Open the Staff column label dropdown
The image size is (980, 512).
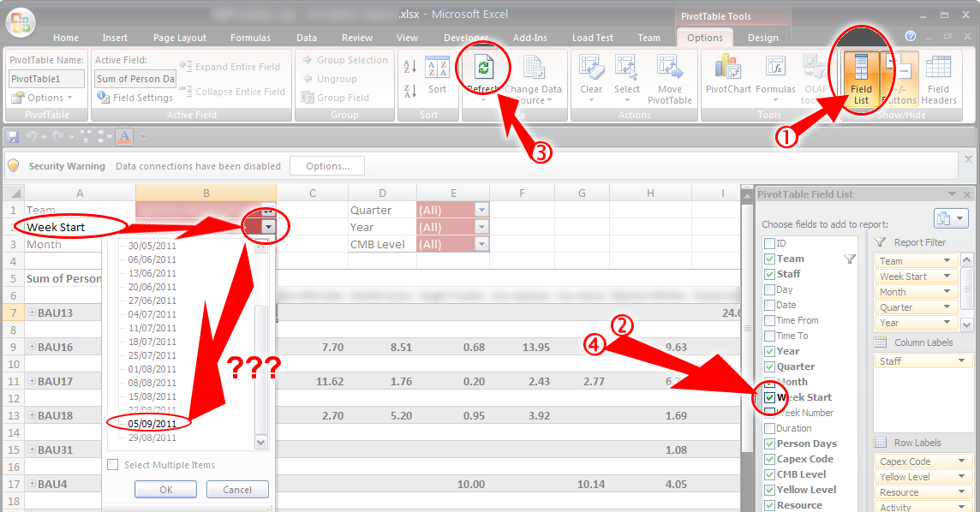(x=962, y=361)
